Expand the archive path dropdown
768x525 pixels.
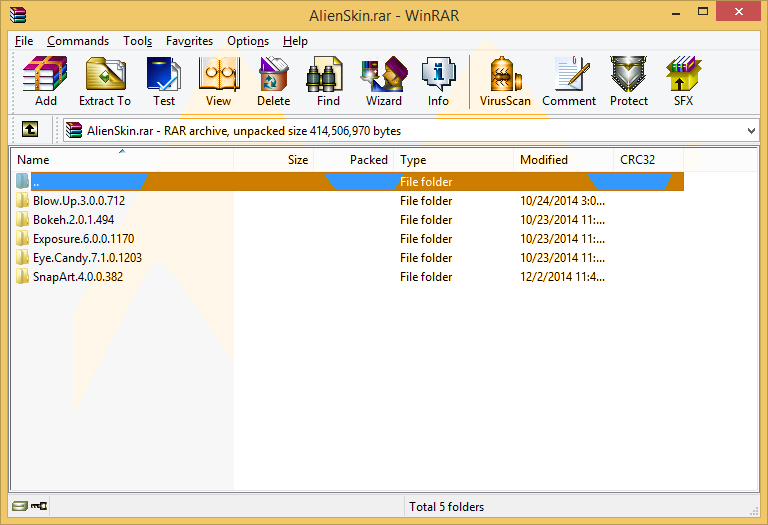pyautogui.click(x=751, y=131)
